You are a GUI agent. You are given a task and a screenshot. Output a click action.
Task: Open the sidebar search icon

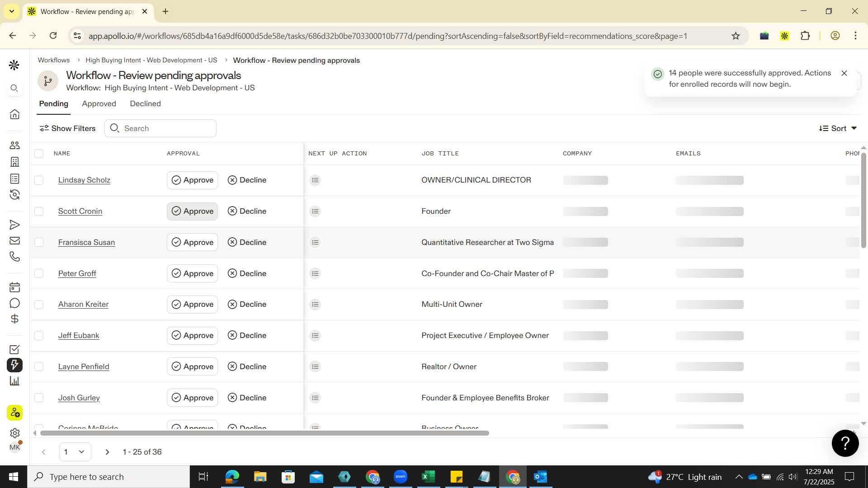tap(14, 89)
